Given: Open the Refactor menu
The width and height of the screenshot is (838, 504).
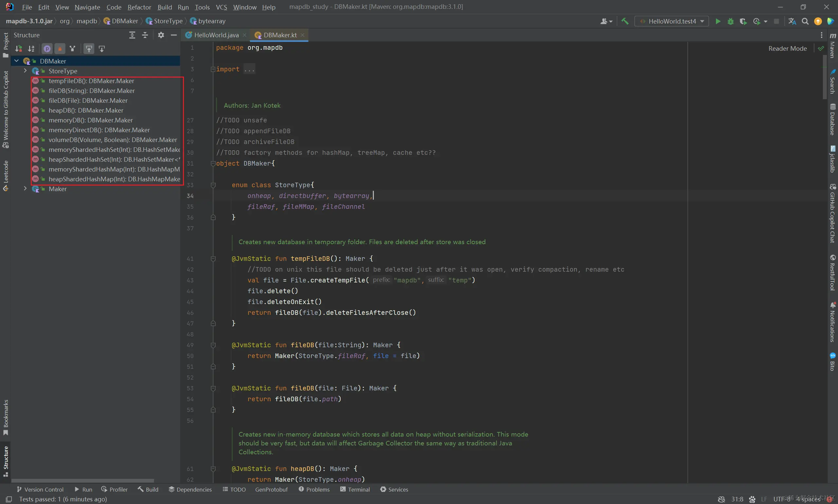Looking at the screenshot, I should [x=139, y=7].
